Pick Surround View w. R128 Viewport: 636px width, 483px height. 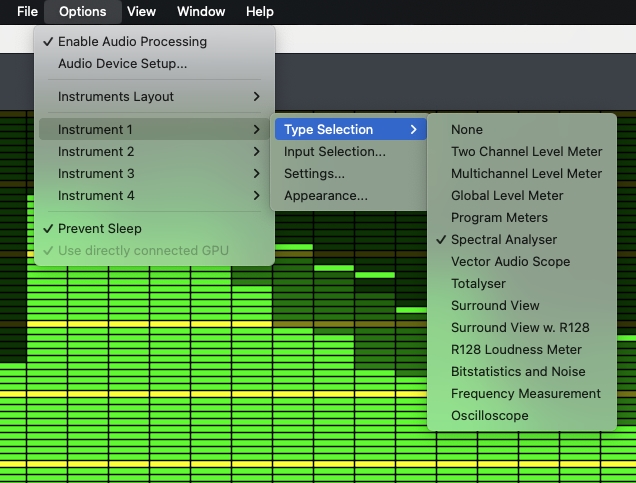coord(522,328)
